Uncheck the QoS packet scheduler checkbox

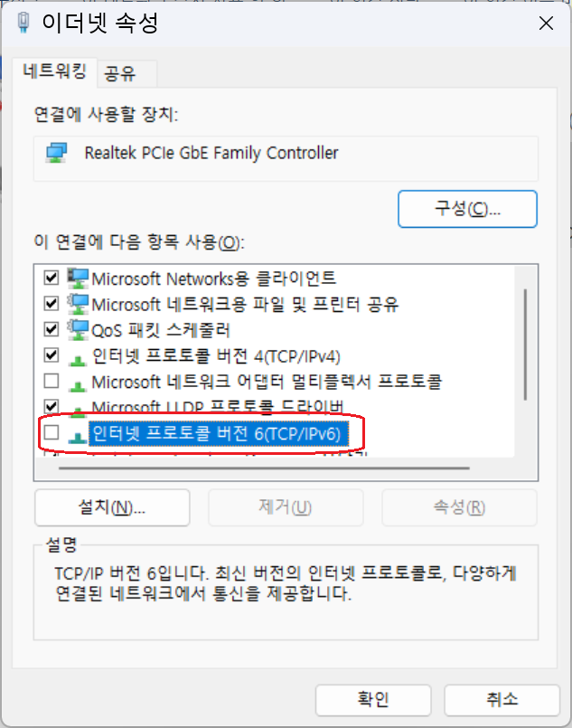click(x=51, y=329)
